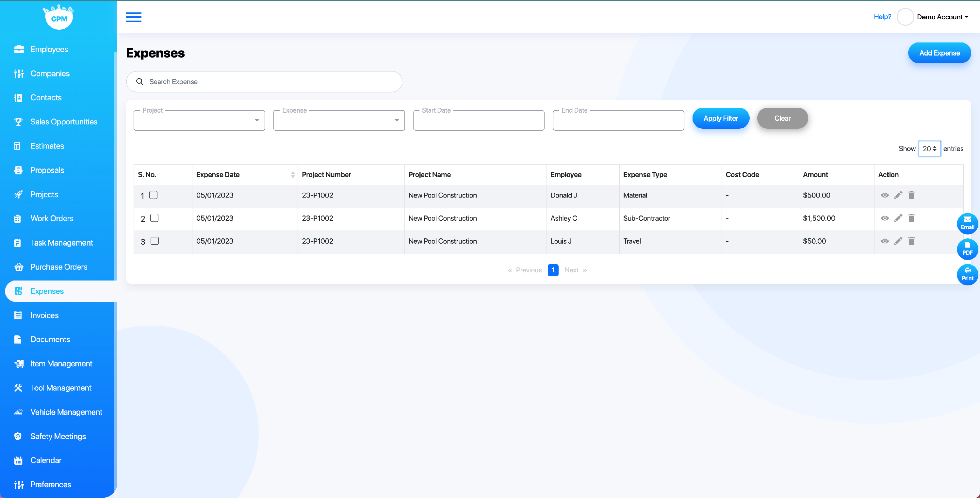980x498 pixels.
Task: Click the Safety Meetings shield icon
Action: pyautogui.click(x=18, y=436)
